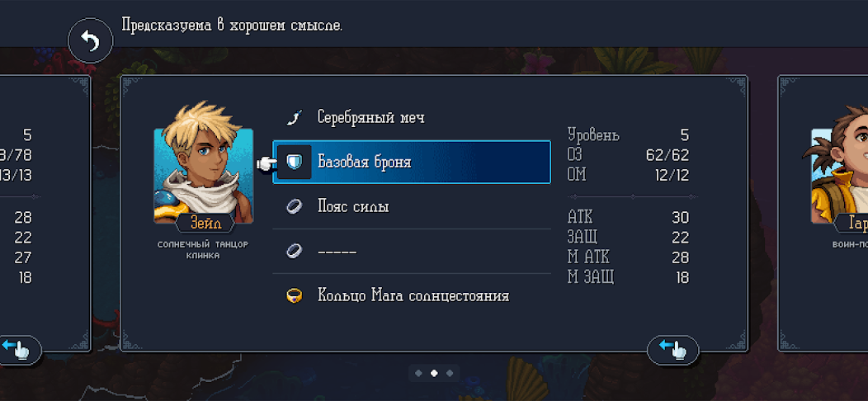Select the middle page indicator dot
This screenshot has width=868, height=401.
point(434,373)
